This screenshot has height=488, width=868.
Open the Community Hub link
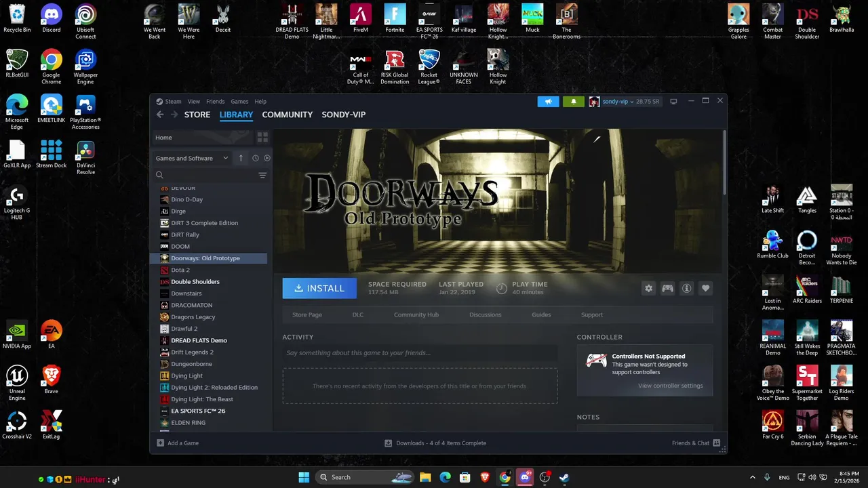coord(416,314)
